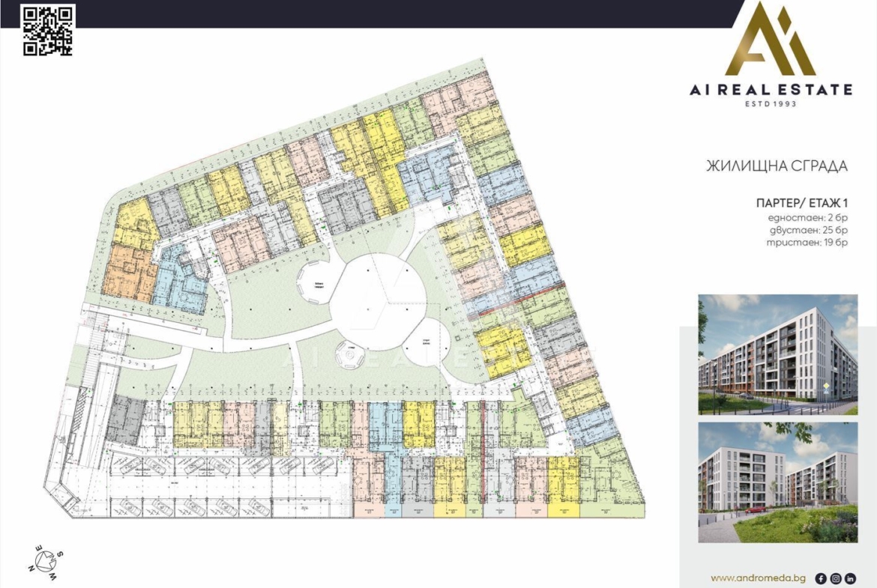Open the Facebook social icon
The image size is (877, 588).
(821, 578)
